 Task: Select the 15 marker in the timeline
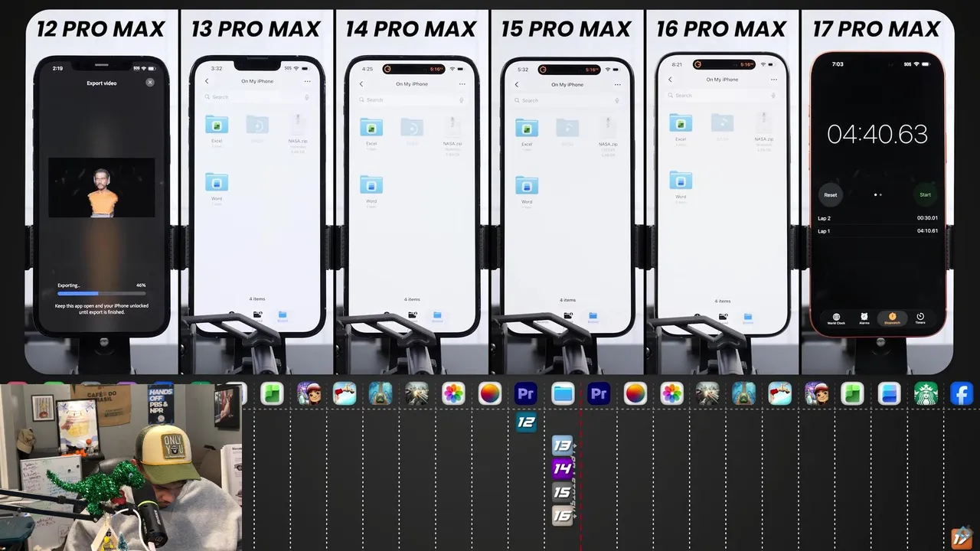563,493
